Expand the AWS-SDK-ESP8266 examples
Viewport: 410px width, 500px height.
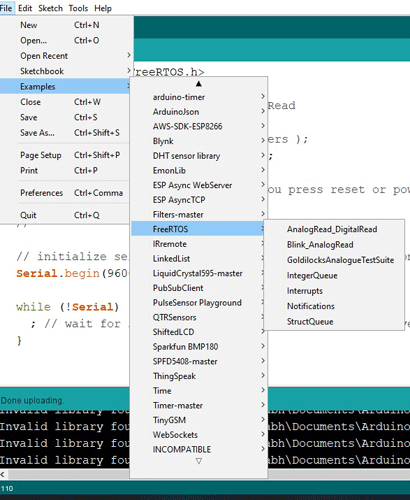[199, 126]
